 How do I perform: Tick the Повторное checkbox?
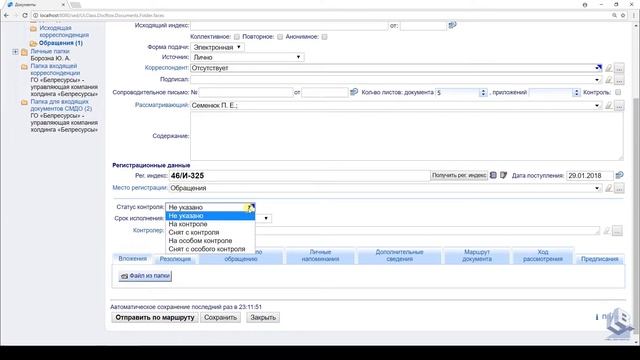(280, 37)
